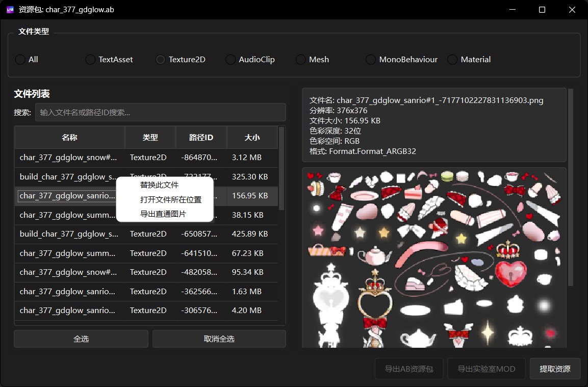This screenshot has height=387, width=588.
Task: Click the 提取资源 button
Action: click(x=555, y=369)
